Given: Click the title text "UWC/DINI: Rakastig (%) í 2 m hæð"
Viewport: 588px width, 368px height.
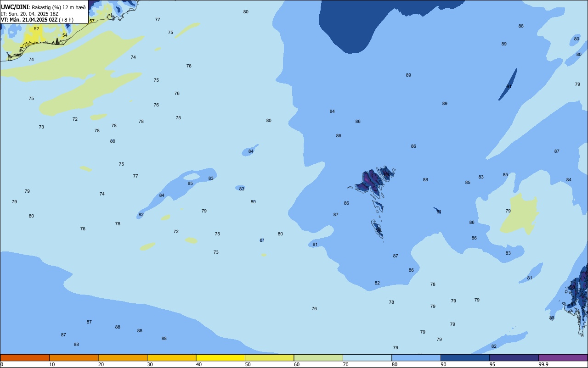Looking at the screenshot, I should [43, 7].
